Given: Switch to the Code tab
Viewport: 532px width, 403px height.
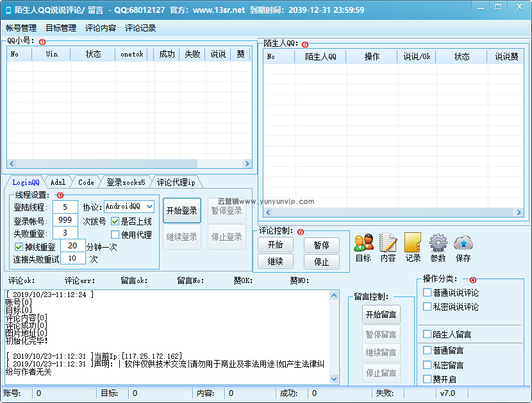Looking at the screenshot, I should pyautogui.click(x=86, y=182).
